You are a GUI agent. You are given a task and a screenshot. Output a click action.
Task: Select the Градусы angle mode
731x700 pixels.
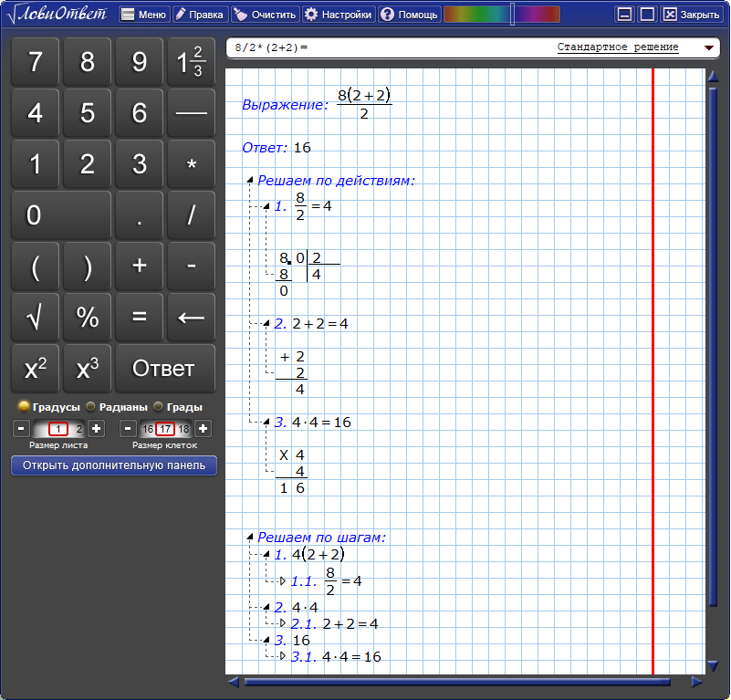tap(49, 407)
